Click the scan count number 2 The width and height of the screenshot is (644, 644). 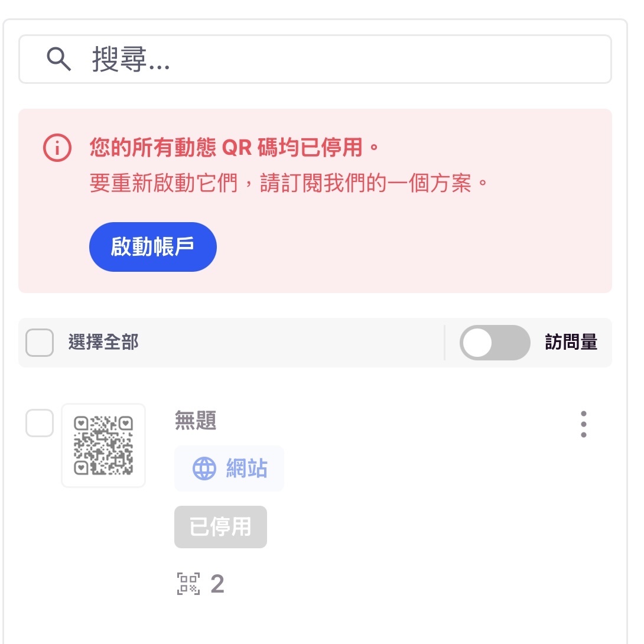tap(217, 584)
